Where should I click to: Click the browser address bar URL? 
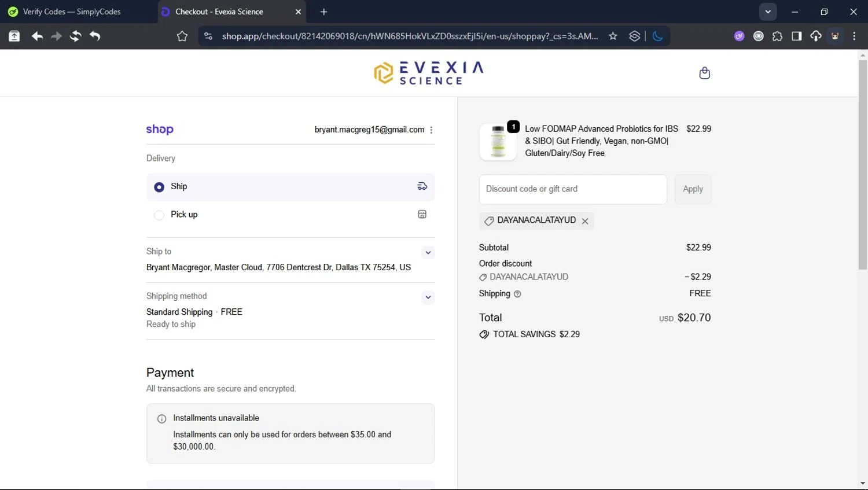click(x=410, y=36)
